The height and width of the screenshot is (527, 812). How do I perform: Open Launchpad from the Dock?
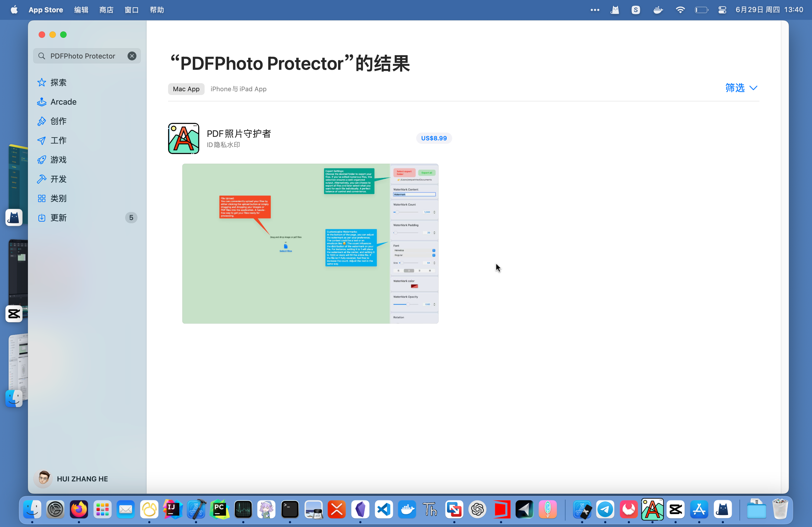102,509
